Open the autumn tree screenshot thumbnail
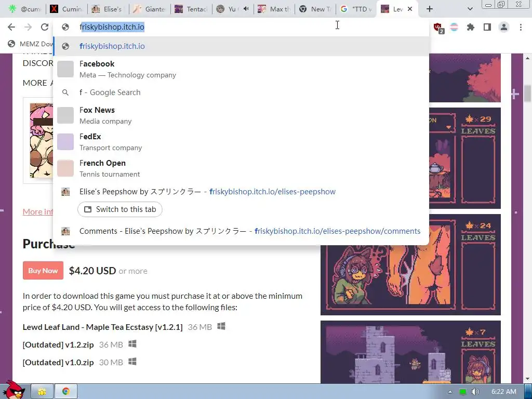 point(465,78)
